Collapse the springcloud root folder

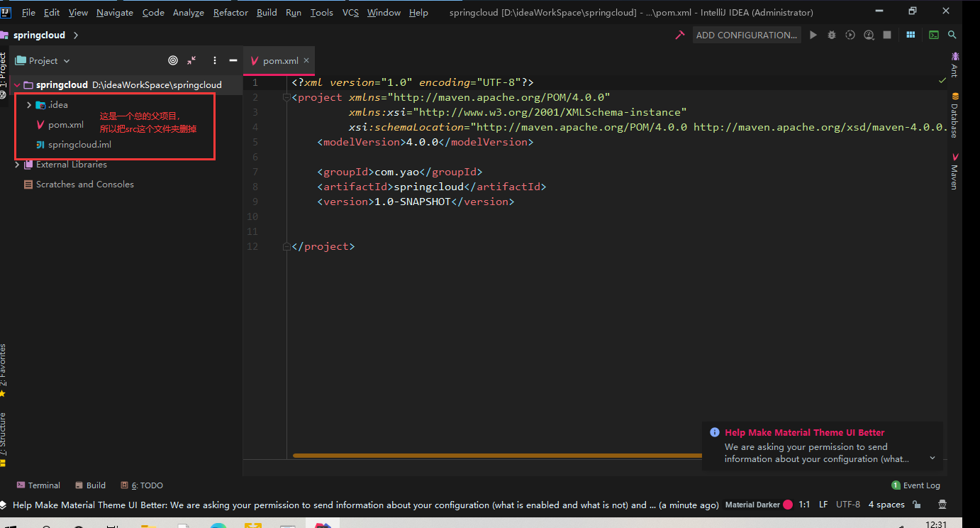coord(16,84)
